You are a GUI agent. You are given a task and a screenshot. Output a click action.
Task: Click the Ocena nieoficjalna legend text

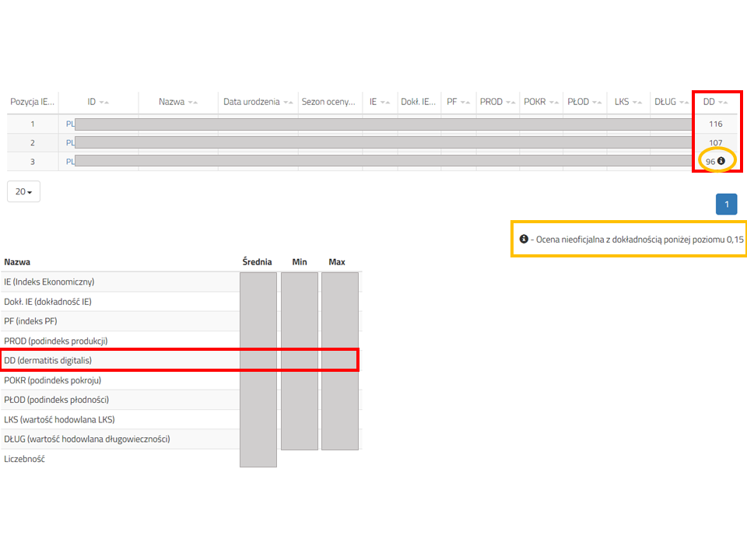tap(640, 239)
